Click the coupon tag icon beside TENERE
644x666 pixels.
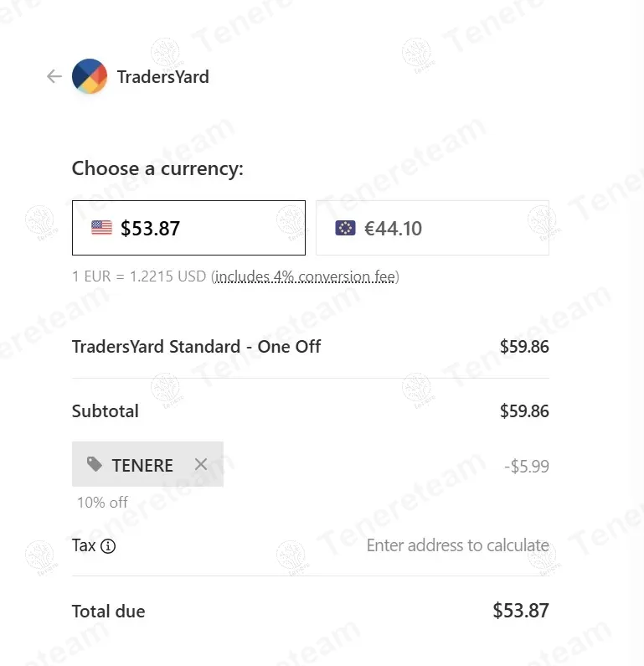pos(95,464)
